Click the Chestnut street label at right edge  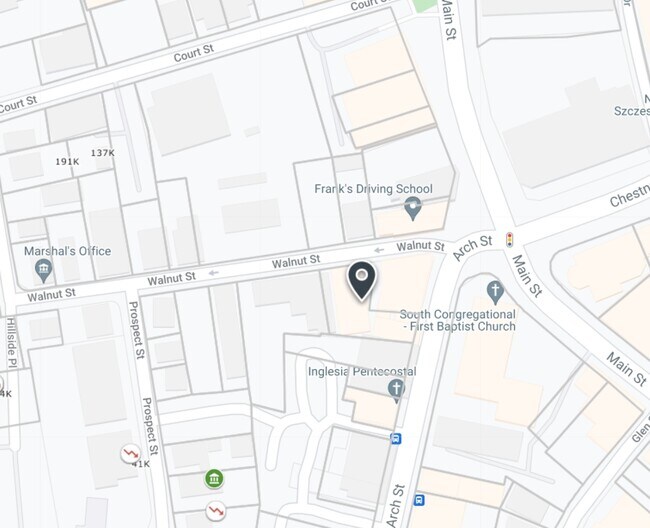[x=629, y=195]
